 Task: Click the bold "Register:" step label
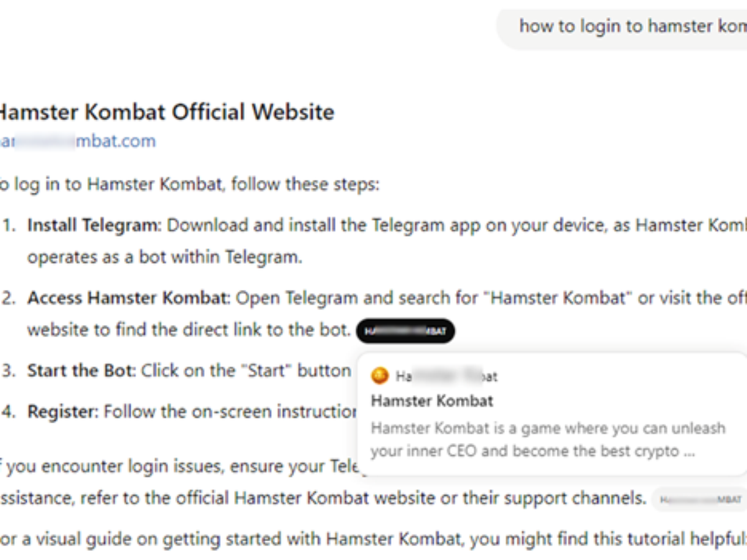click(62, 412)
